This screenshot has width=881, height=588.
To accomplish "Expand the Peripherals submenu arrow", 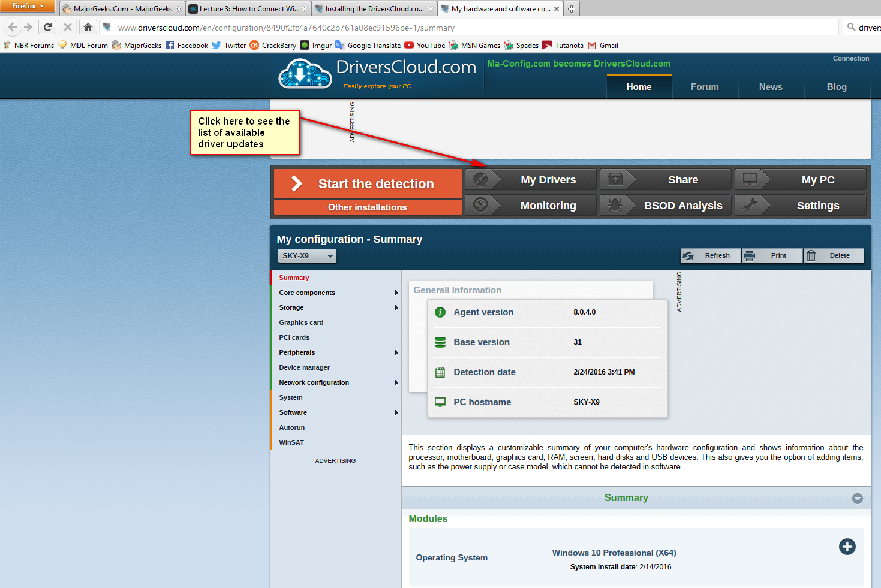I will (396, 353).
